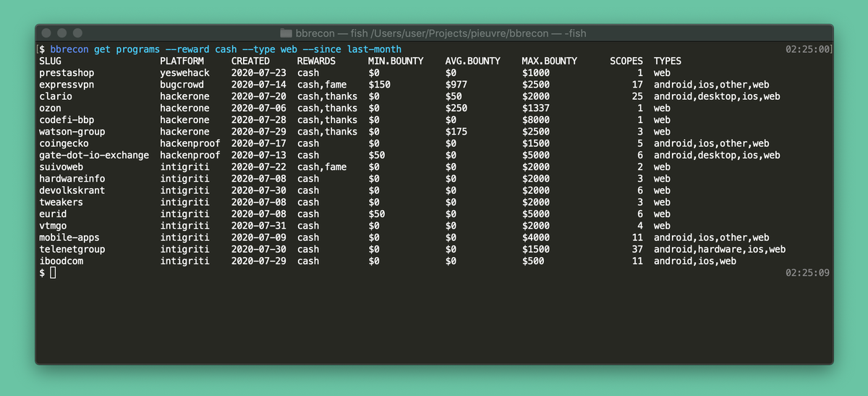Click the 'vtmgo' slug

coord(53,226)
